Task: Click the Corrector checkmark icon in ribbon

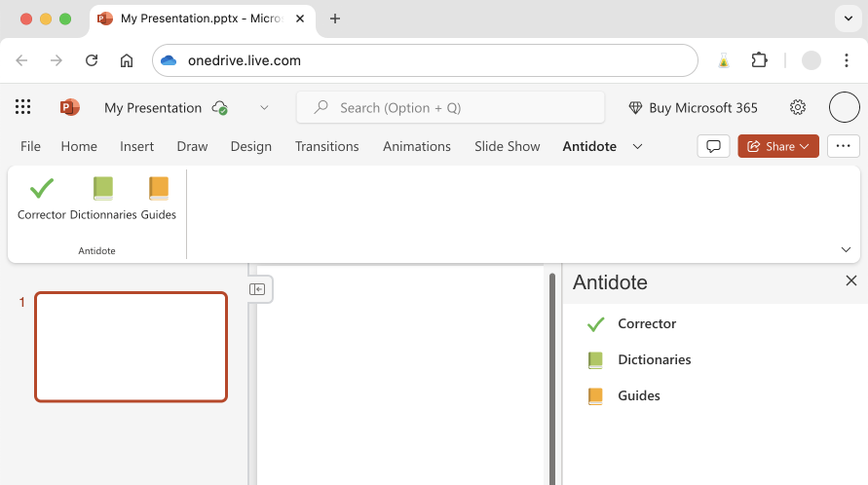Action: point(41,189)
